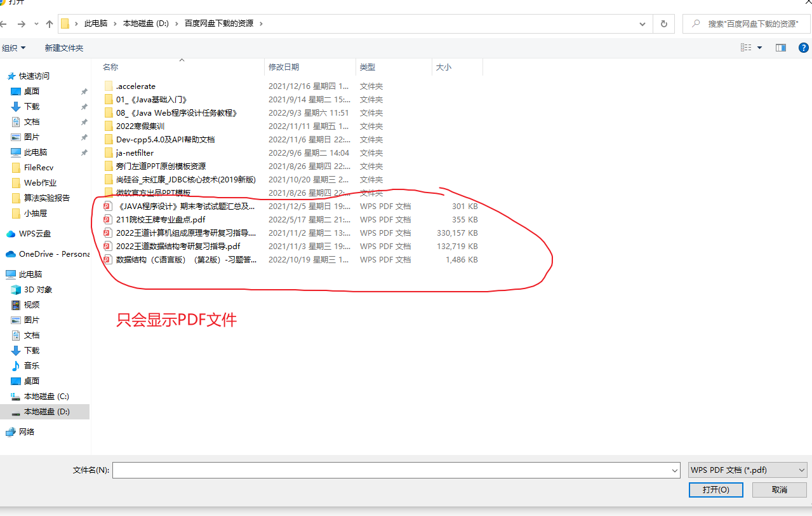Select 网络 in navigation pane
Viewport: 812px width, 516px height.
pos(27,431)
